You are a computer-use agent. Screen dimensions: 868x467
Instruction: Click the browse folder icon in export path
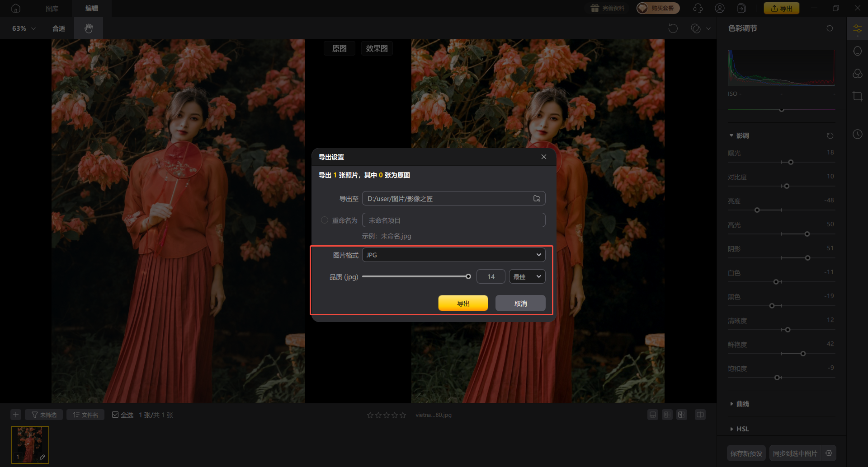537,199
